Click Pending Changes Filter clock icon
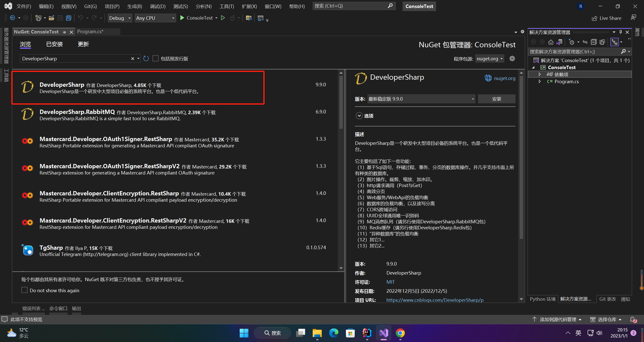The width and height of the screenshot is (644, 342). pos(572,42)
